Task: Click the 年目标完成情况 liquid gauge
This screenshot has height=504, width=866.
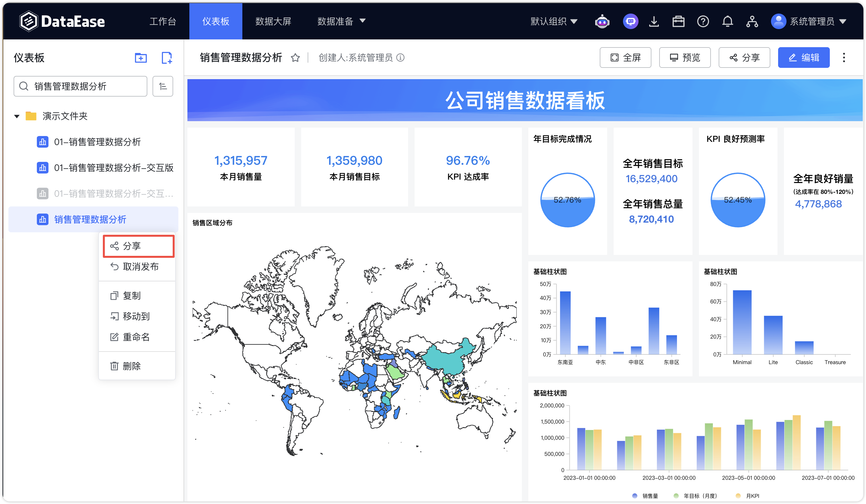Action: [567, 200]
